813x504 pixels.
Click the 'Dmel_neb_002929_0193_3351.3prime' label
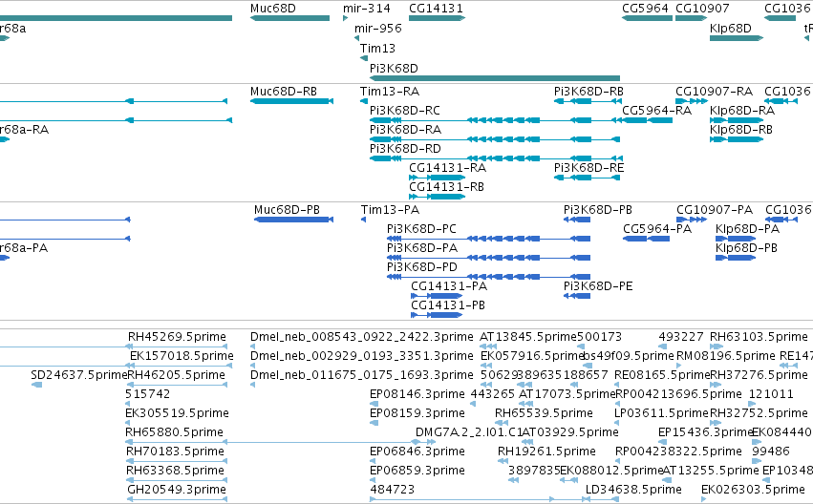click(x=362, y=356)
